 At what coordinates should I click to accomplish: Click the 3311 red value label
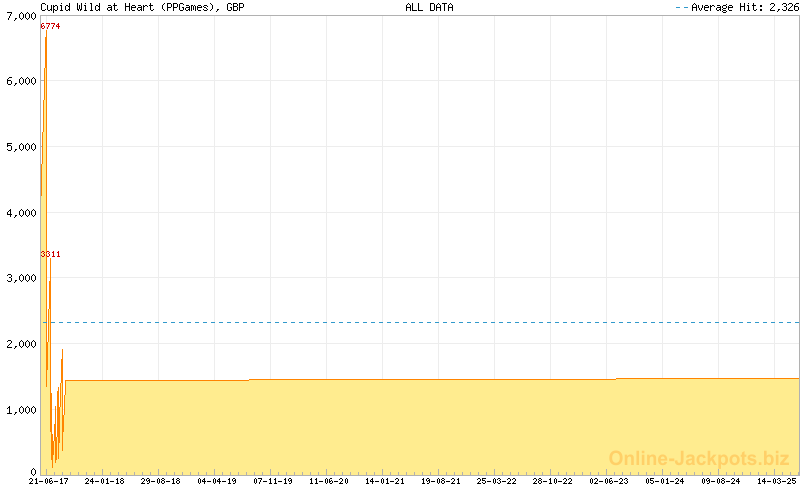[x=50, y=254]
